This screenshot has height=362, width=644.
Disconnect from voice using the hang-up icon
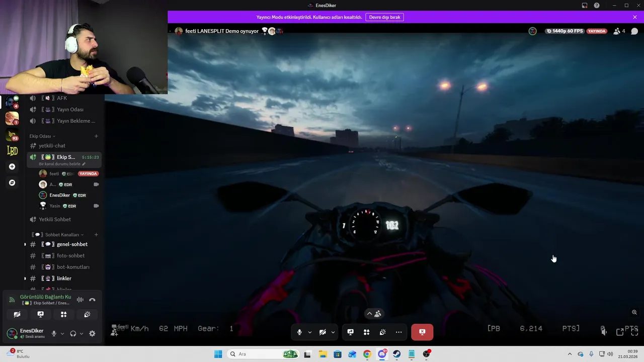[x=92, y=300]
